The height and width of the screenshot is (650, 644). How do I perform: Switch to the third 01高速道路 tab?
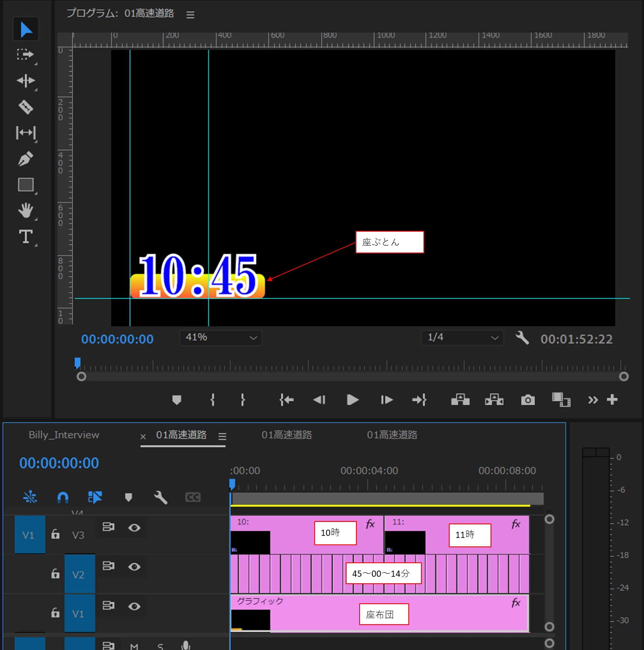(x=392, y=435)
